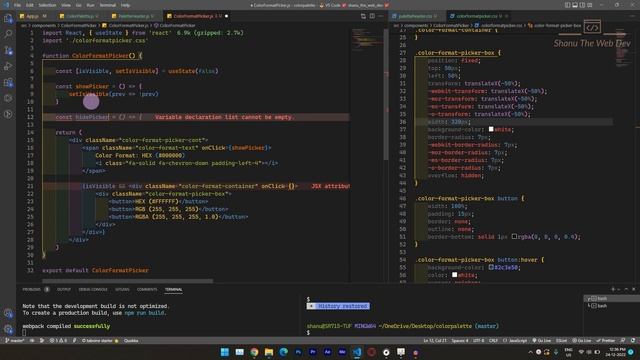This screenshot has width=640, height=360.
Task: Switch to the ColorPalette.js editor tab
Action: (80, 16)
